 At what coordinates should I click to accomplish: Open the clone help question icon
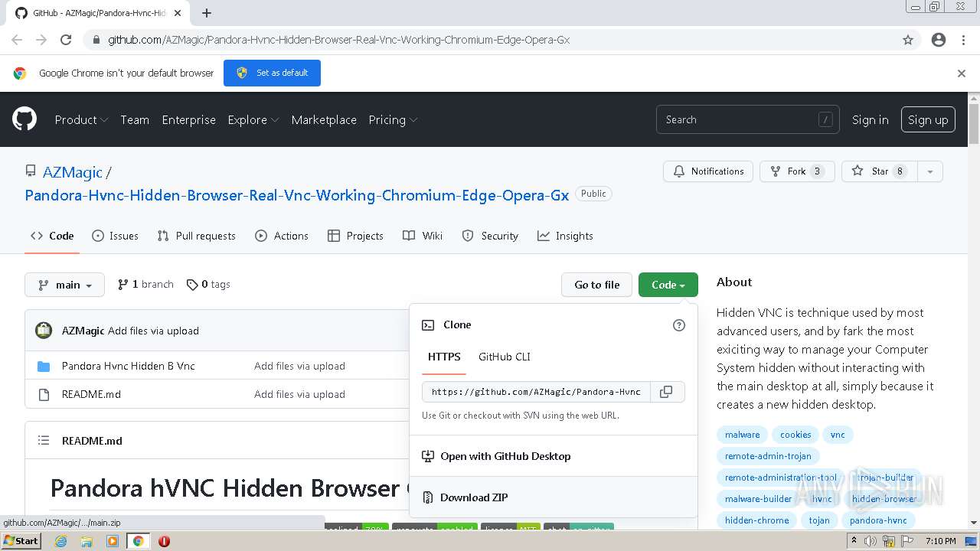(x=678, y=325)
